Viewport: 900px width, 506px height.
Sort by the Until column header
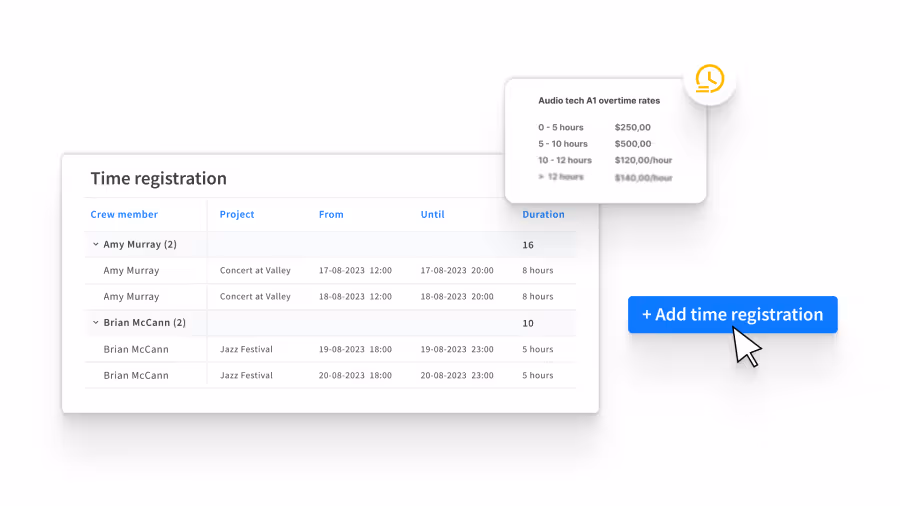(x=432, y=214)
